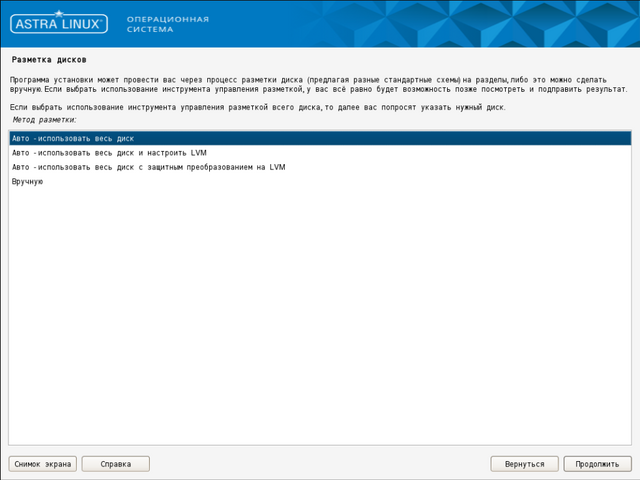Click the paragraph starting 'Если выбрать использование'
This screenshot has width=640, height=480.
point(258,106)
